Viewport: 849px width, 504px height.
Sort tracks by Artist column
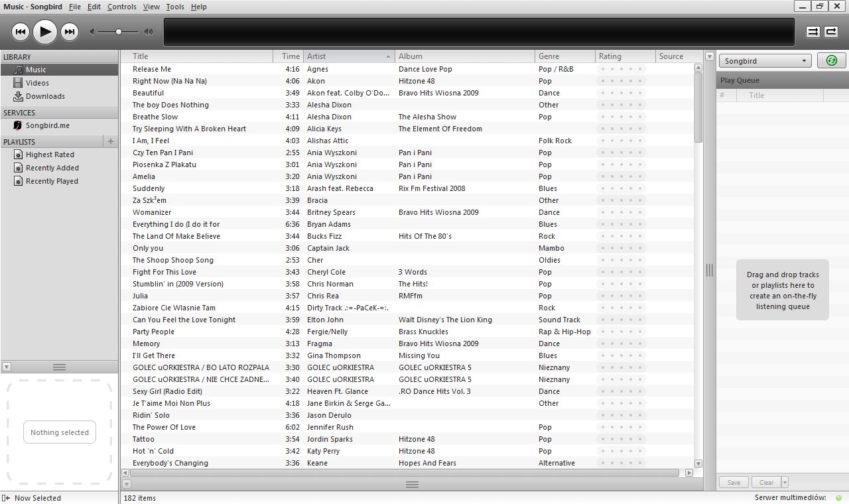click(x=349, y=56)
